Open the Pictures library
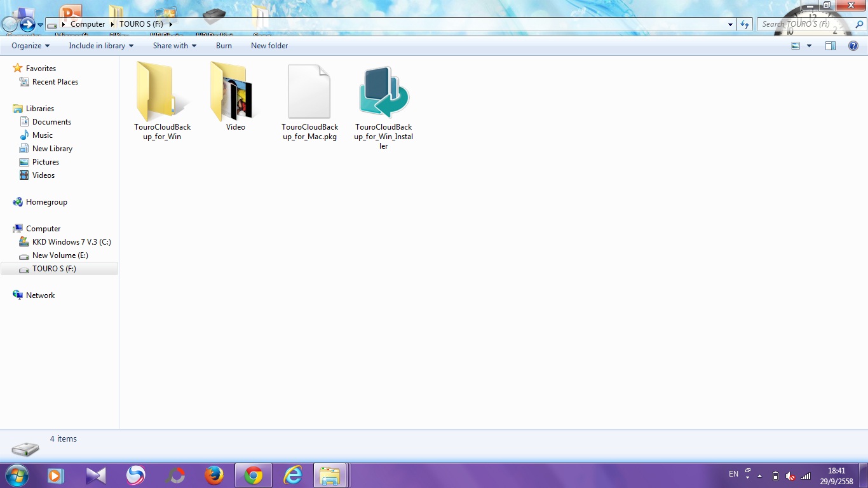Screen dimensions: 868x488 [x=46, y=162]
